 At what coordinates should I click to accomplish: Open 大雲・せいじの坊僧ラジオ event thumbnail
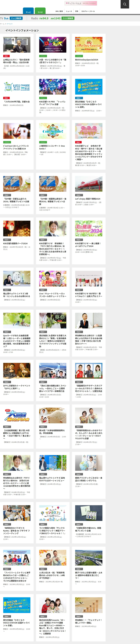(x=53, y=45)
